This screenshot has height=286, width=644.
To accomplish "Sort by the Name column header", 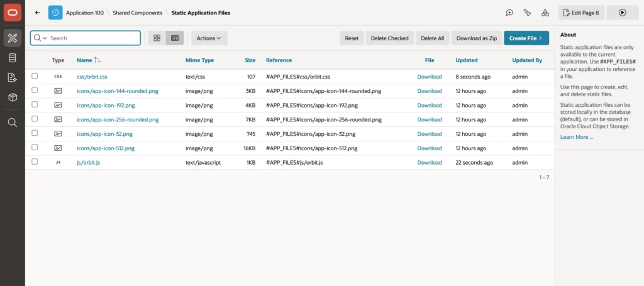I will (85, 60).
